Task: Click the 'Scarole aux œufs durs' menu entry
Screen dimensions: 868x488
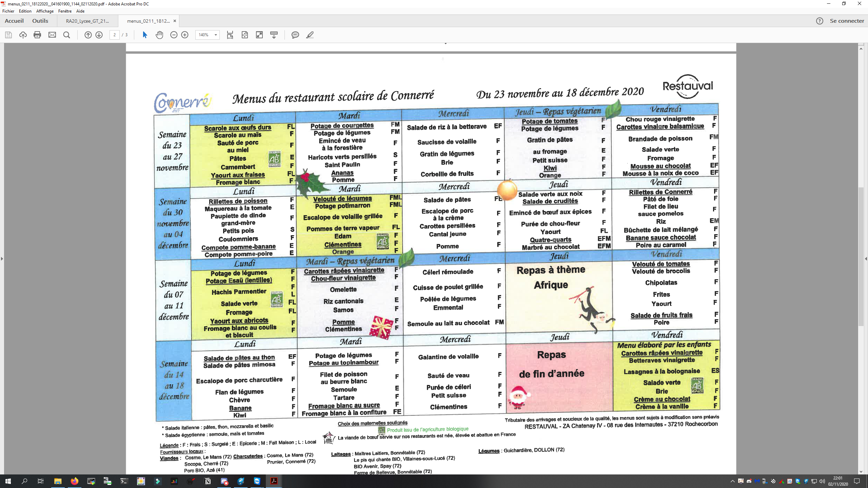Action: (x=238, y=128)
